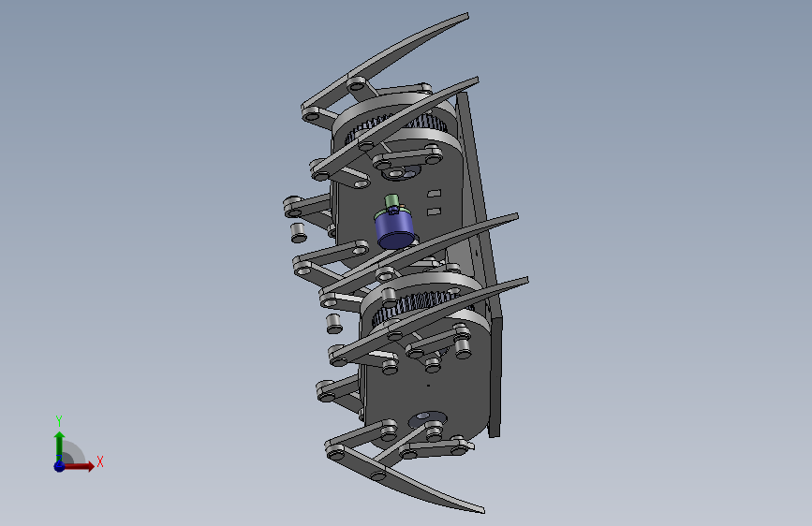This screenshot has width=812, height=526.
Task: Select the loose bushing left of the blue motor
Action: point(298,232)
